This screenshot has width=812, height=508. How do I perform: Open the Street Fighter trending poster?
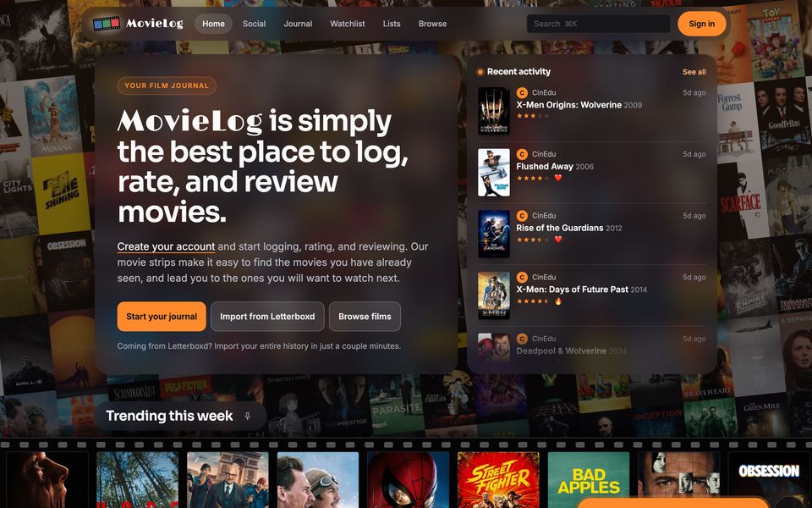tap(498, 480)
